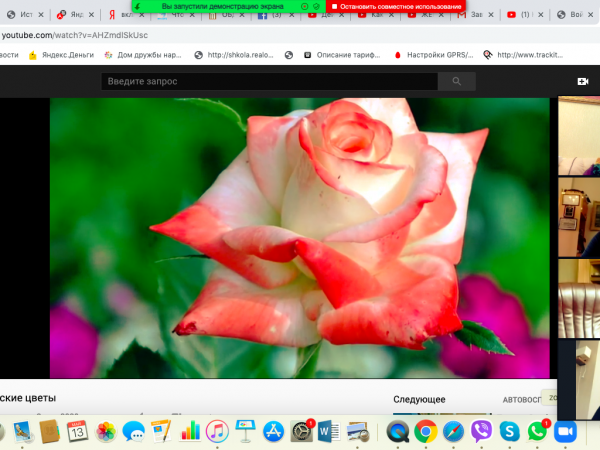The height and width of the screenshot is (450, 600).
Task: Click the YouTube search magnifier button
Action: [x=457, y=81]
